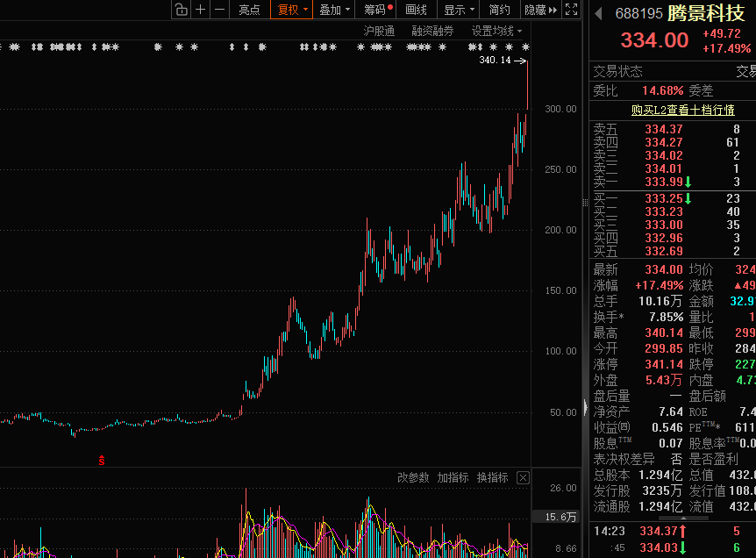
Task: Open the 复权 dropdown
Action: point(293,10)
